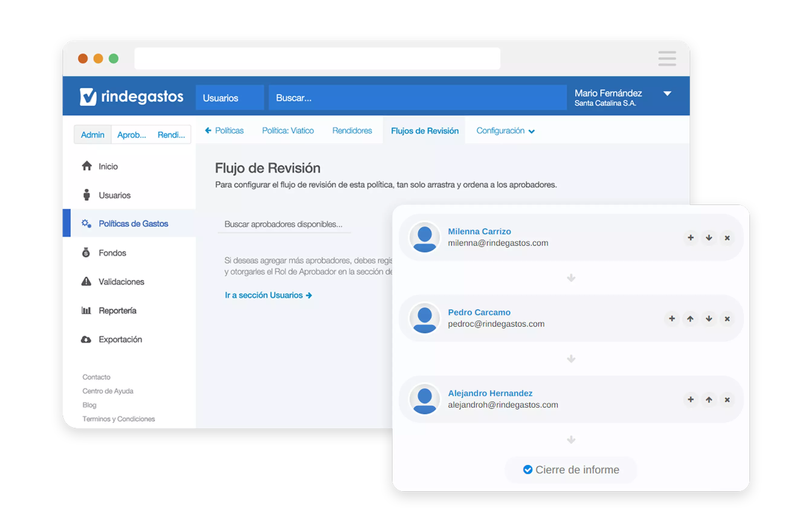Move Pedro Carcamo up with arrow icon
This screenshot has height=532, width=806.
[x=690, y=319]
